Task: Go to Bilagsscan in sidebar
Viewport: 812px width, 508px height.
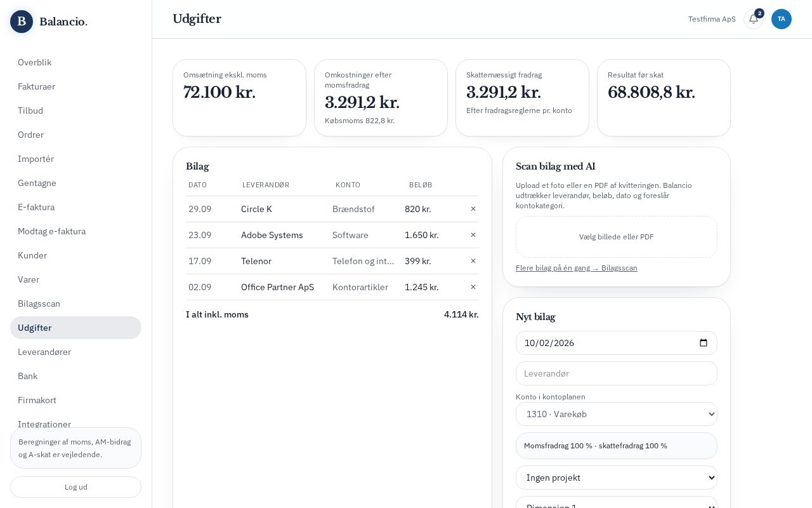Action: coord(75,304)
